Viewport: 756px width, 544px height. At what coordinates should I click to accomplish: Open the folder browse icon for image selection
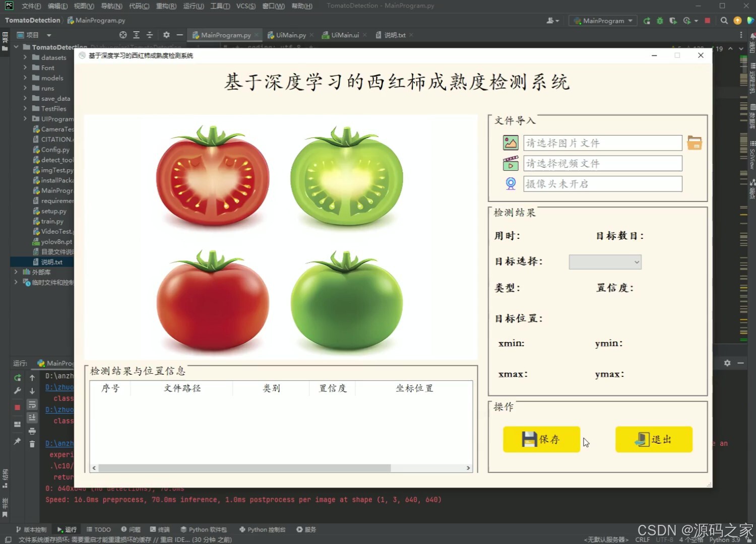click(695, 143)
